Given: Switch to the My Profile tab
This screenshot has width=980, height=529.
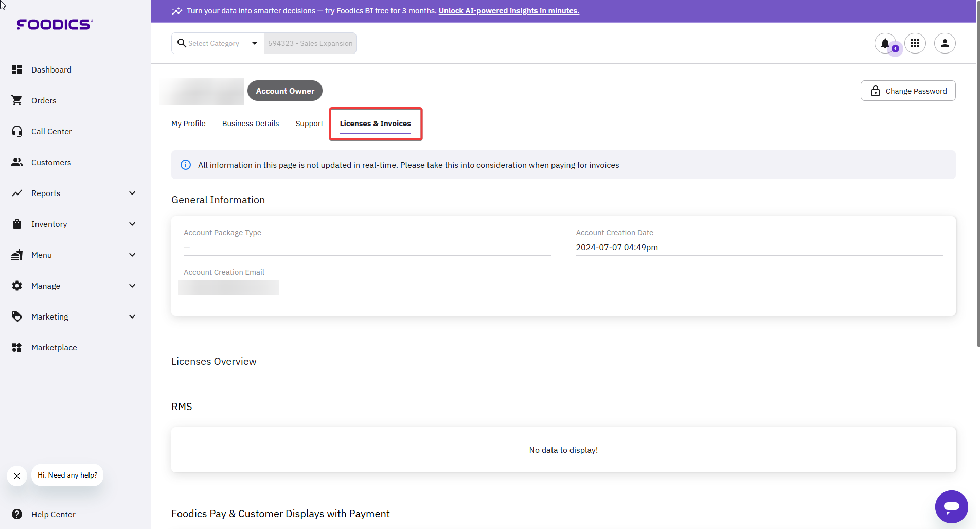Looking at the screenshot, I should (188, 124).
